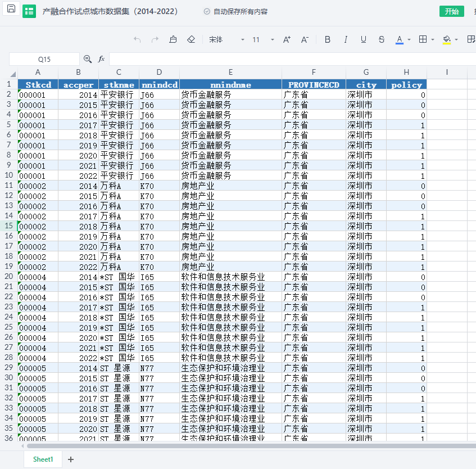Toggle underline formatting
This screenshot has width=476, height=469.
(x=364, y=39)
